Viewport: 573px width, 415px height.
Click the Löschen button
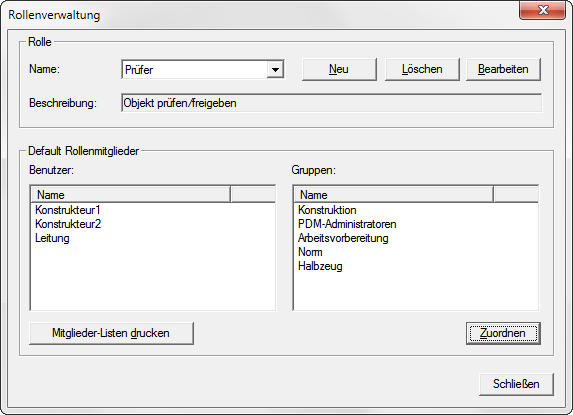coord(422,69)
